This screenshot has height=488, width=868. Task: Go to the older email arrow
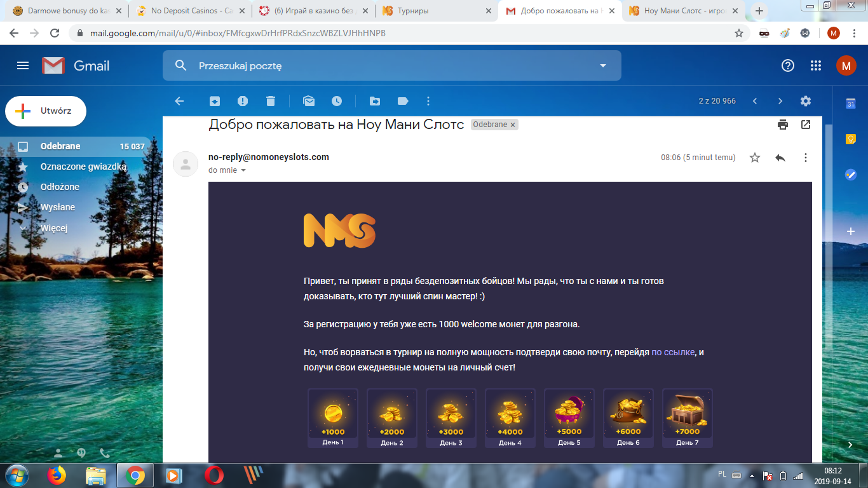tap(780, 101)
